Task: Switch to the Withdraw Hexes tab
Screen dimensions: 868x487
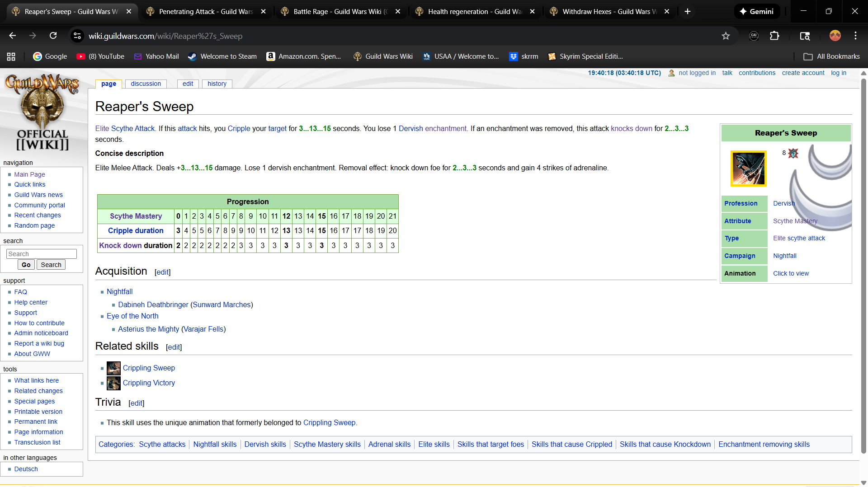Action: (609, 11)
